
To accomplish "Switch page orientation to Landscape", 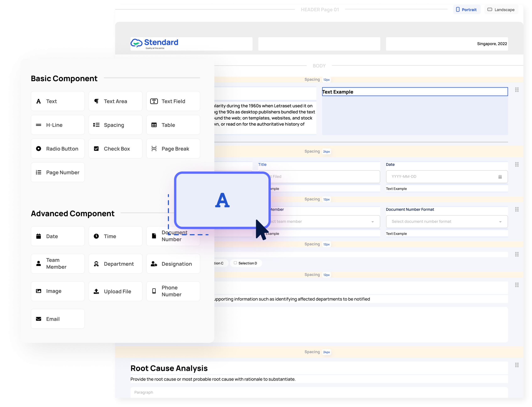I will (x=501, y=10).
